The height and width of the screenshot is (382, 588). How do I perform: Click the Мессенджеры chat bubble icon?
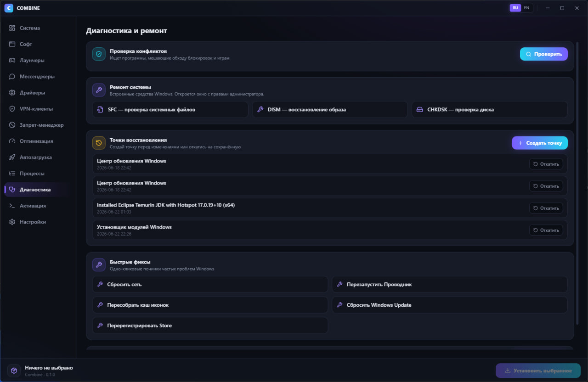(x=12, y=77)
